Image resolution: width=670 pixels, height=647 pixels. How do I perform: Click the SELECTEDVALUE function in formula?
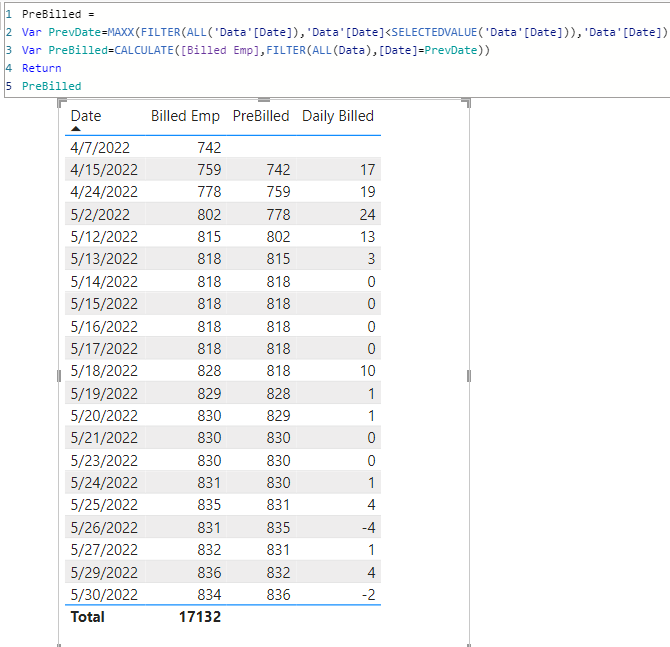(x=434, y=32)
